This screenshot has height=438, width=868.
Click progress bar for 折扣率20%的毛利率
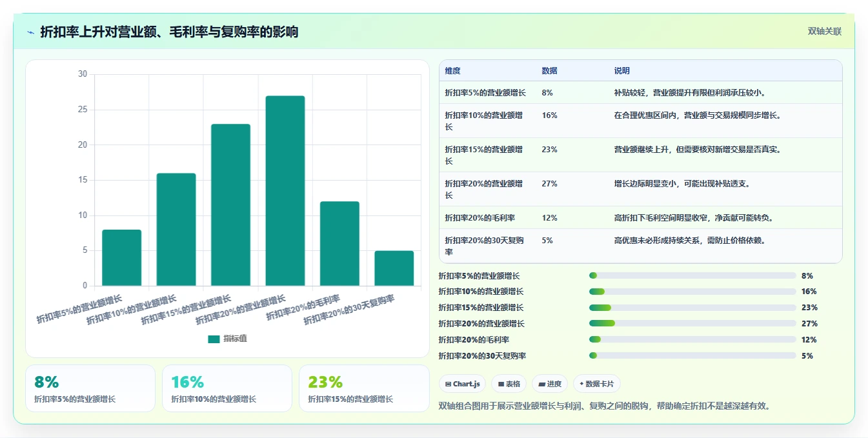(x=692, y=339)
